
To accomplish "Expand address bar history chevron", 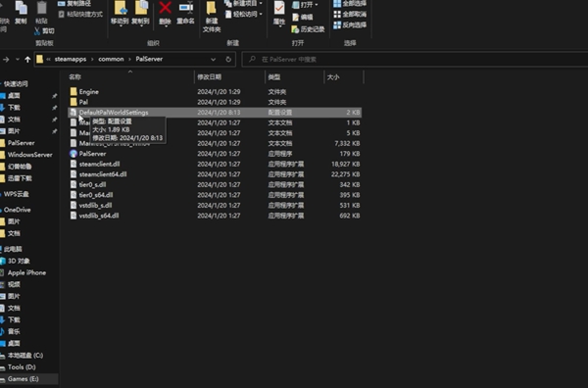I will point(213,59).
